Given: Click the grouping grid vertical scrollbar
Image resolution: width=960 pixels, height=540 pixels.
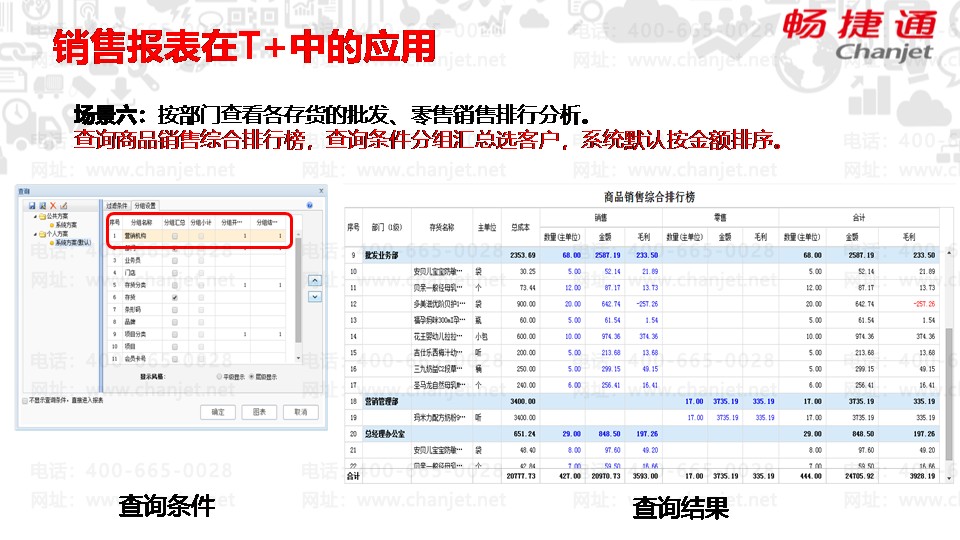Looking at the screenshot, I should click(298, 291).
